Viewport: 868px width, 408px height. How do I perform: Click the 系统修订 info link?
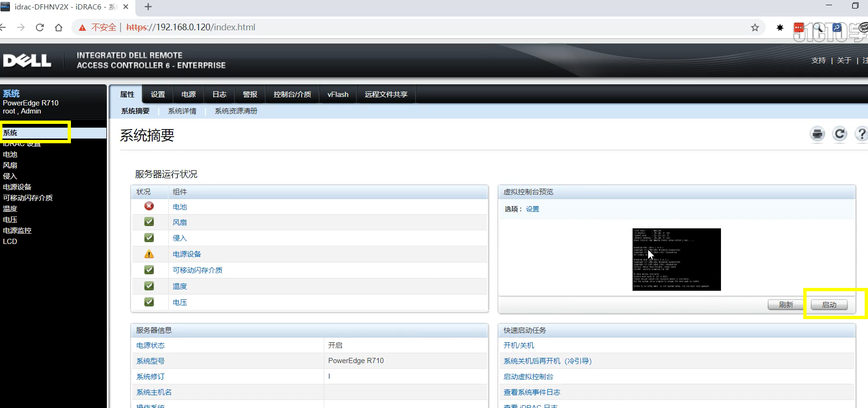150,377
